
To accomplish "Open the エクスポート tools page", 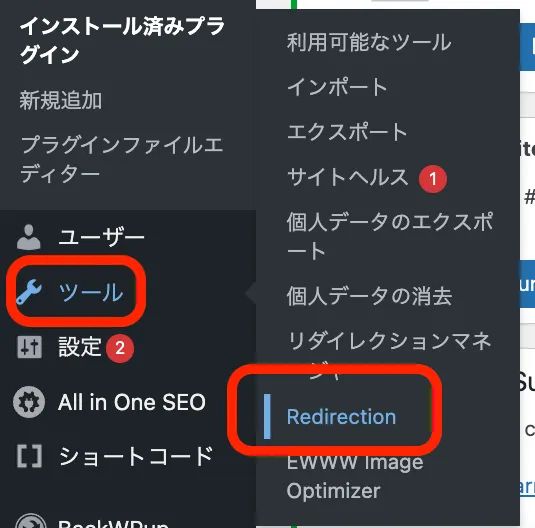I will click(347, 132).
